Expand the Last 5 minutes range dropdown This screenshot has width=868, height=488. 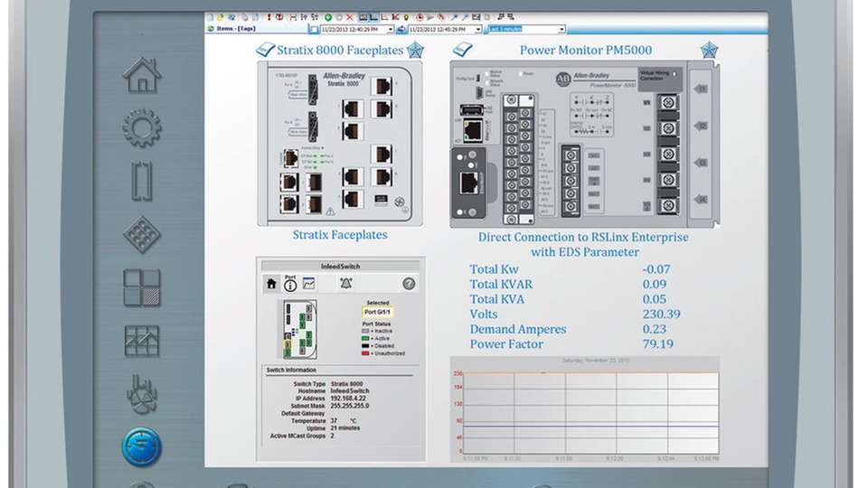click(561, 29)
